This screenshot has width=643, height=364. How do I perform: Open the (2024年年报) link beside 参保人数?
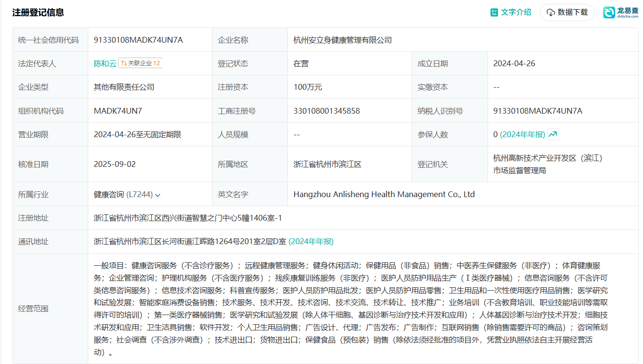(x=523, y=135)
